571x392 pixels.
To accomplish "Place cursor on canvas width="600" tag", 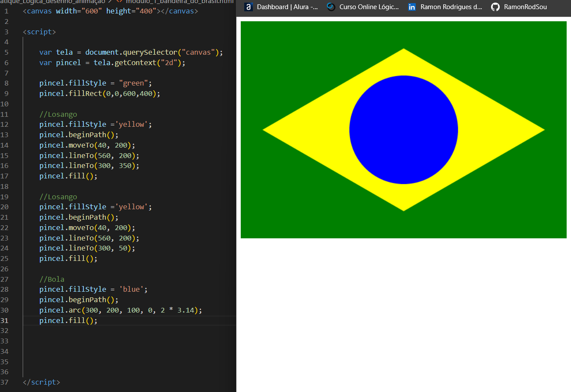I will click(110, 10).
